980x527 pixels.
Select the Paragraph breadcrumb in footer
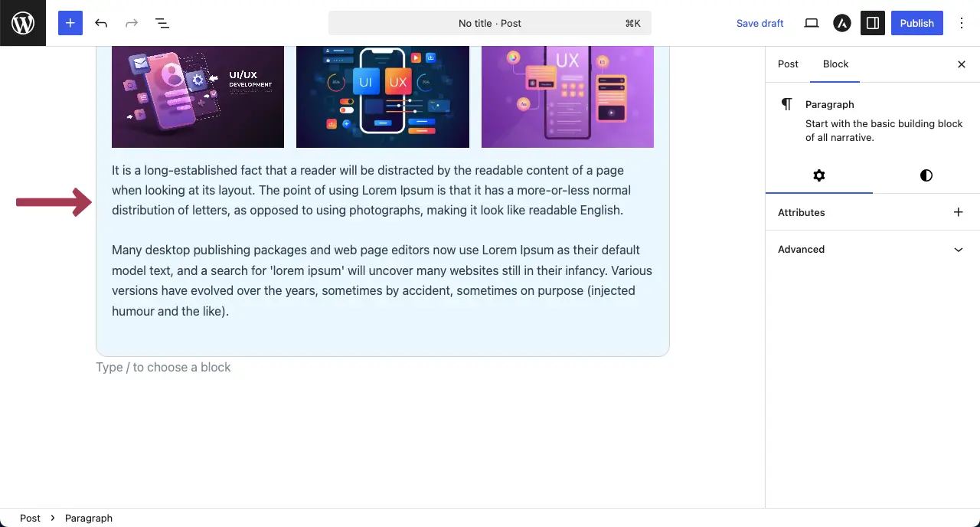(x=89, y=518)
